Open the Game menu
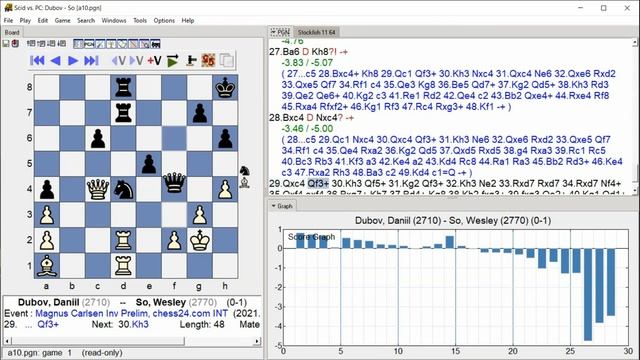 62,20
